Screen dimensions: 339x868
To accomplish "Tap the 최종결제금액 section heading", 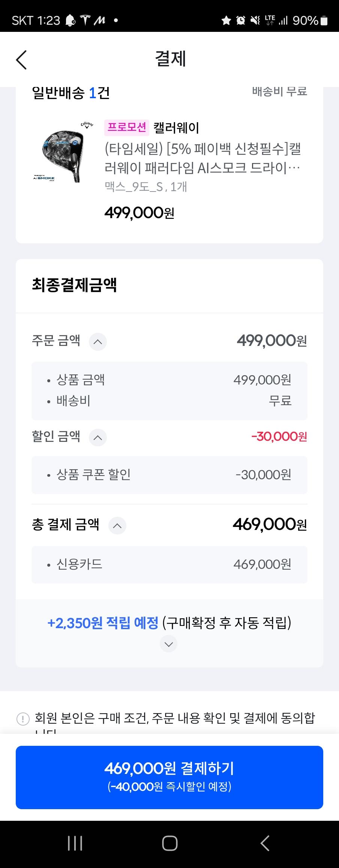I will [x=74, y=285].
